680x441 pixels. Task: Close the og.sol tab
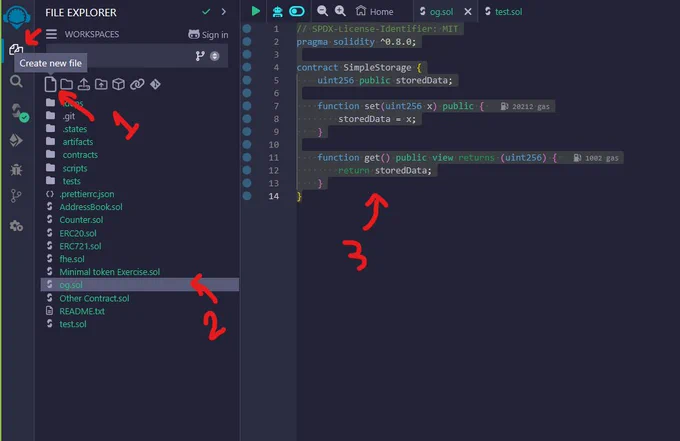click(x=468, y=12)
